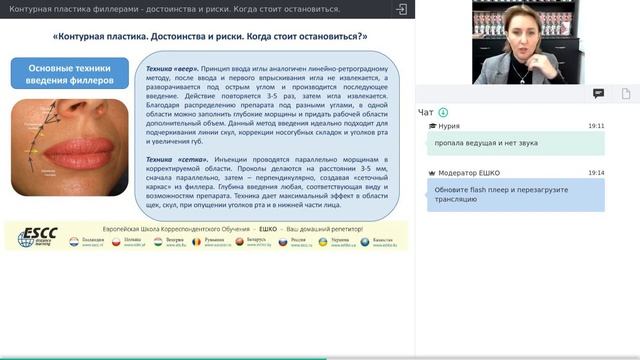Click the username 'Модератор ЕШКО' in chat
Viewport: 640px width, 360px height.
[x=469, y=173]
